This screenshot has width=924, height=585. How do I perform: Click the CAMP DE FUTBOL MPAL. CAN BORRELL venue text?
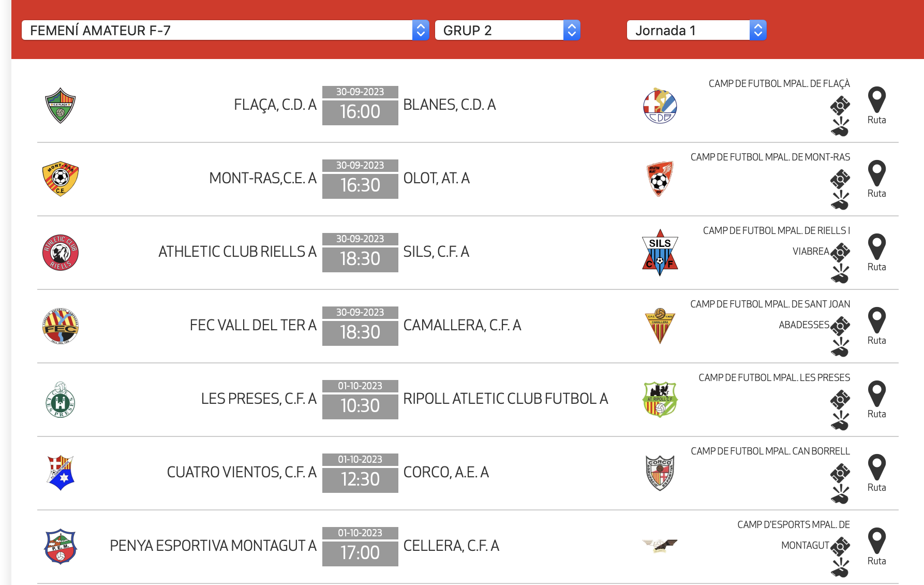[x=770, y=451]
